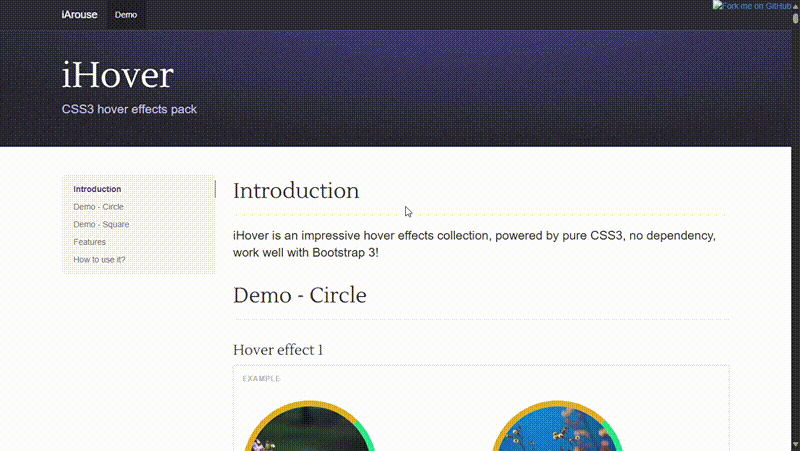
Task: Select the Demo navbar item
Action: [x=126, y=15]
